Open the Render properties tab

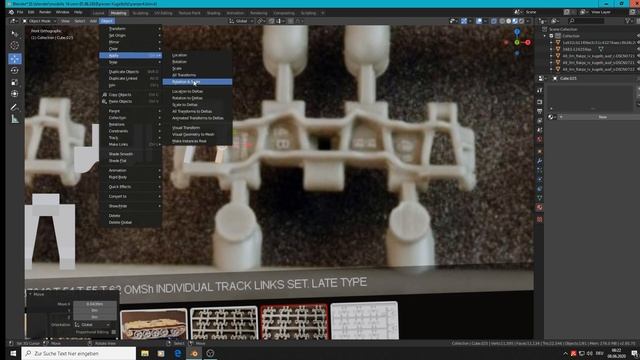[x=540, y=102]
